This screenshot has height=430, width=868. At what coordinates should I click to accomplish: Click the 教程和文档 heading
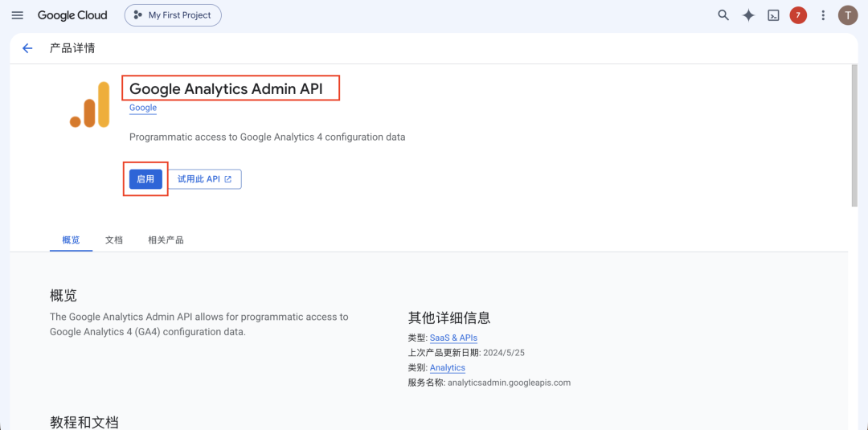84,423
